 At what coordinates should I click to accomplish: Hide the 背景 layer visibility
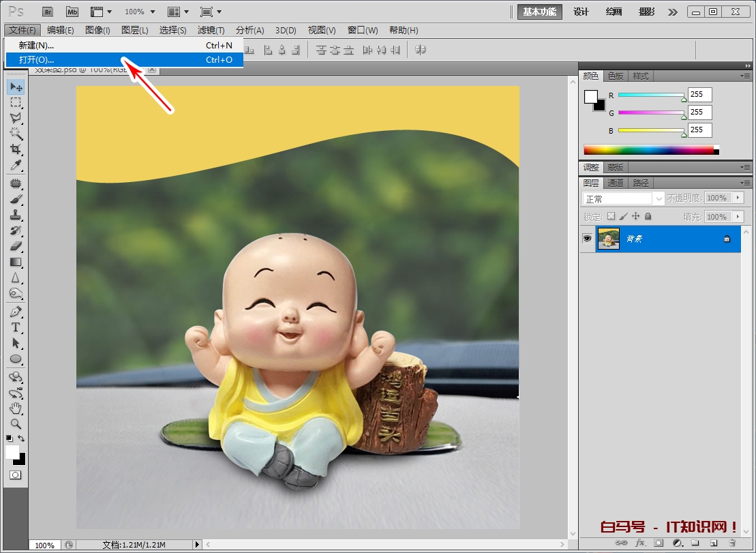pyautogui.click(x=587, y=239)
